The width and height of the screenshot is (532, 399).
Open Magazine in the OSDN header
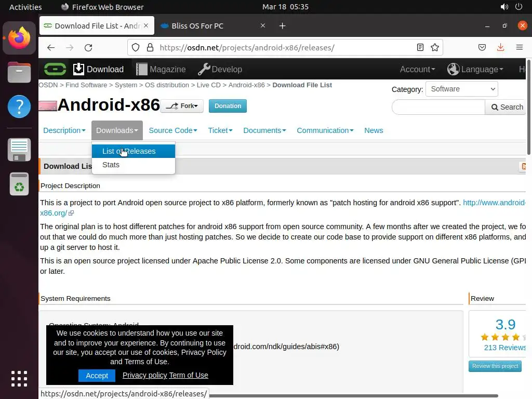161,69
